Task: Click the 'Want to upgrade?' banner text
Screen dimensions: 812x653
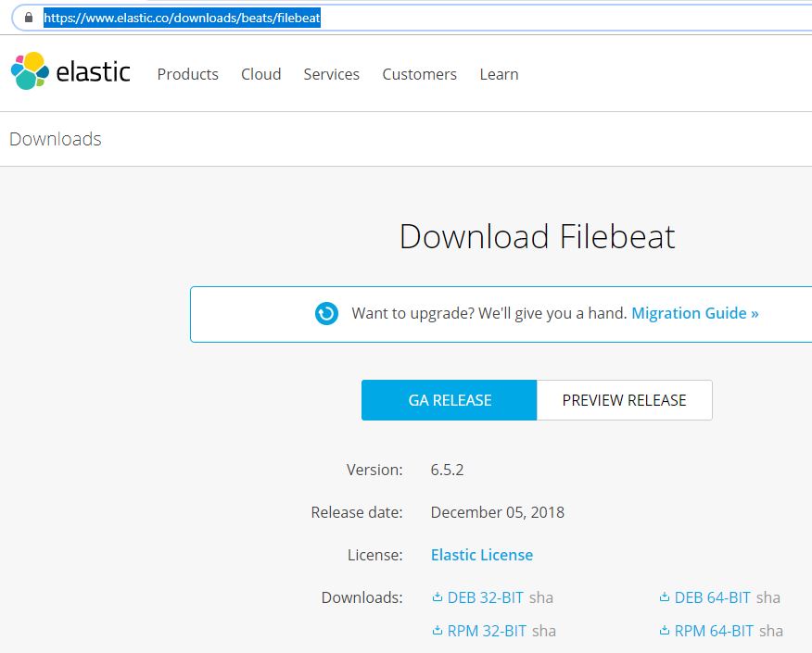Action: pyautogui.click(x=489, y=314)
